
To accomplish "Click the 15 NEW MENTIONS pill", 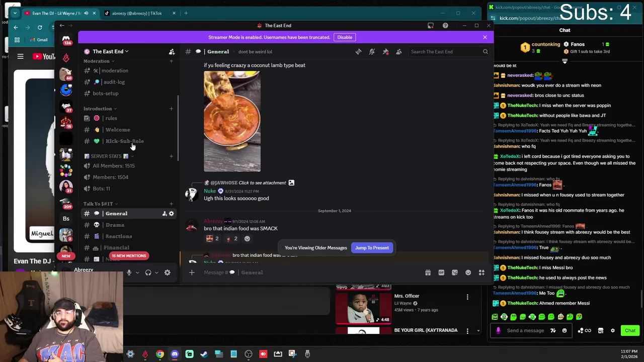I will [x=129, y=256].
